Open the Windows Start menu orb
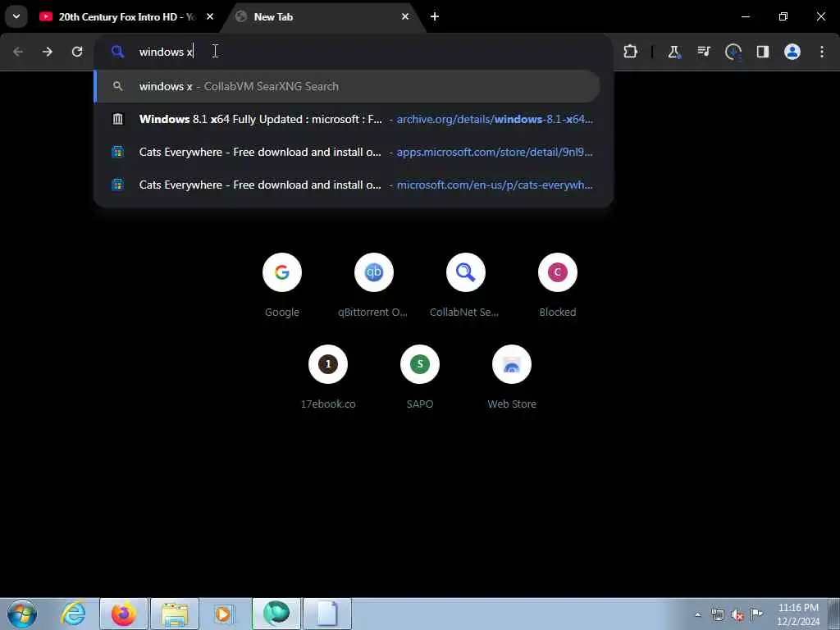The height and width of the screenshot is (630, 840). click(22, 614)
